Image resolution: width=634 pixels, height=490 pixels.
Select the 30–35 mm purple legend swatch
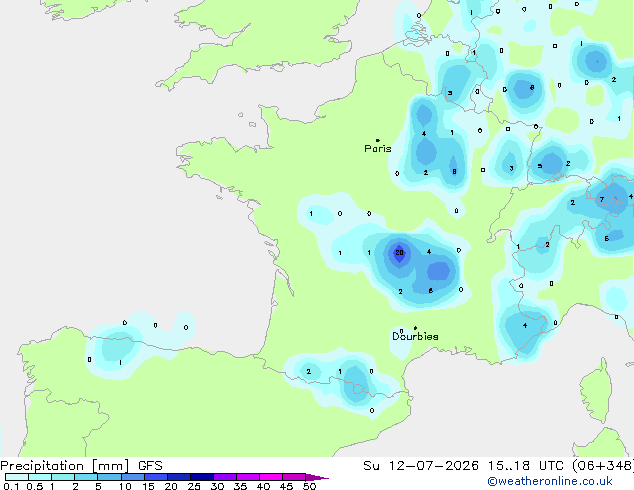[x=225, y=477]
